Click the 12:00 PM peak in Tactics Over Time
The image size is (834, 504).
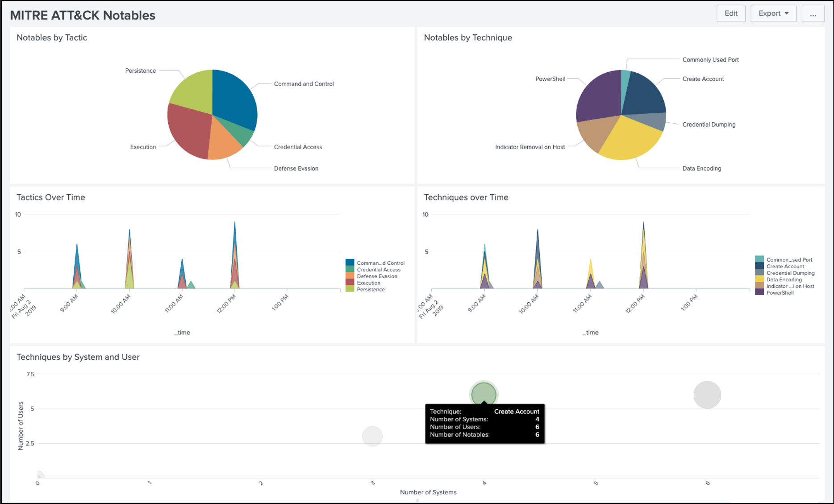tap(235, 254)
